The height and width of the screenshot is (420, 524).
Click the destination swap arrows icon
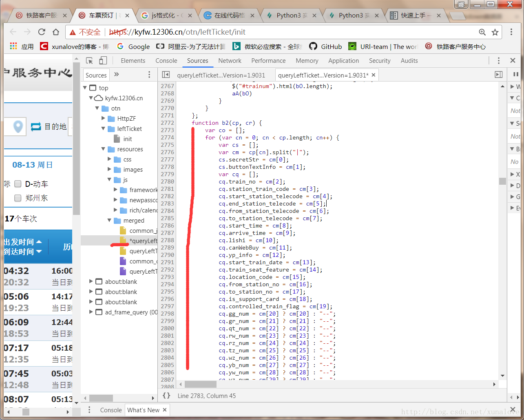click(x=36, y=126)
